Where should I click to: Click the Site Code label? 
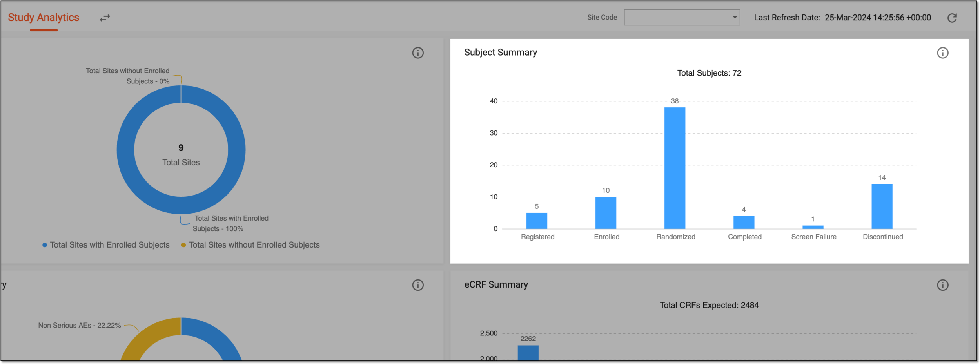tap(602, 18)
